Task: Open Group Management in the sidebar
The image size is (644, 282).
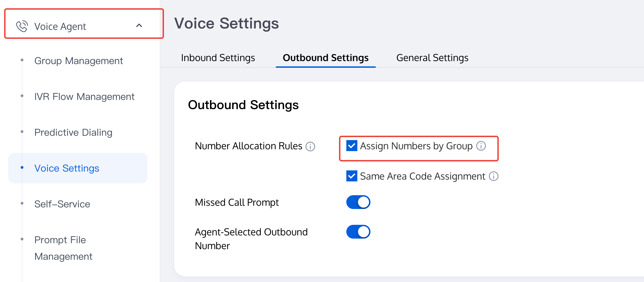Action: (78, 61)
